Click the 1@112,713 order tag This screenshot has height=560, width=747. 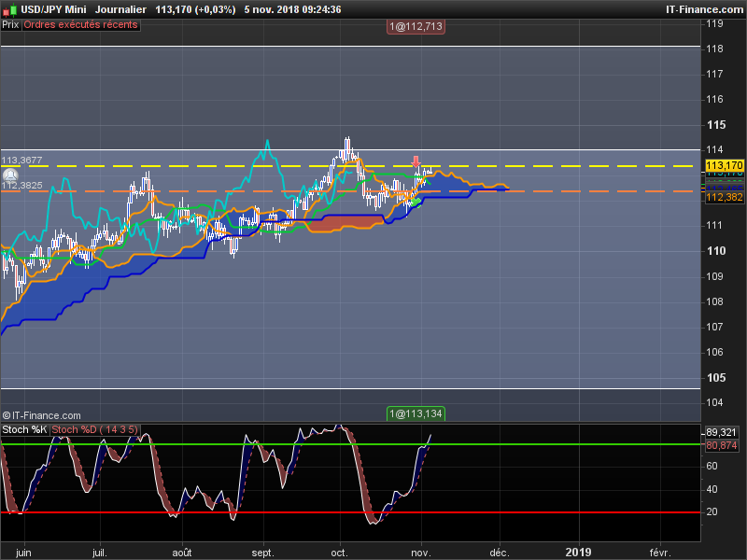416,27
